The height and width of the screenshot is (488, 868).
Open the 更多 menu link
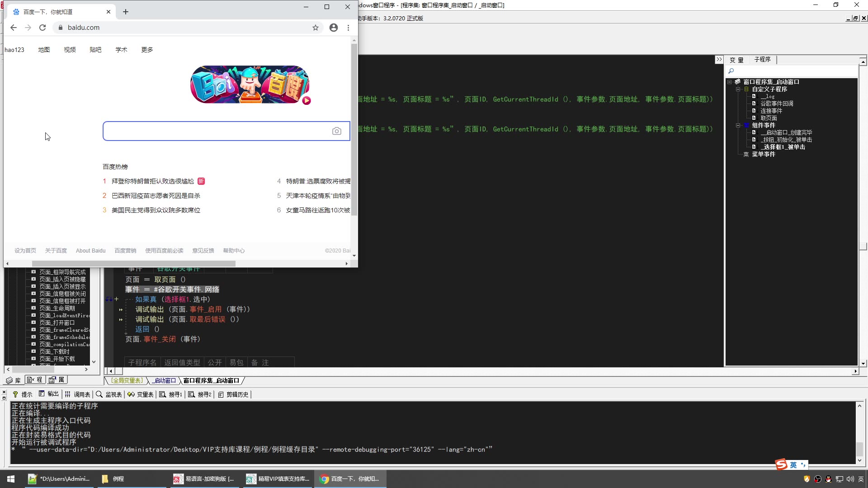(x=147, y=50)
